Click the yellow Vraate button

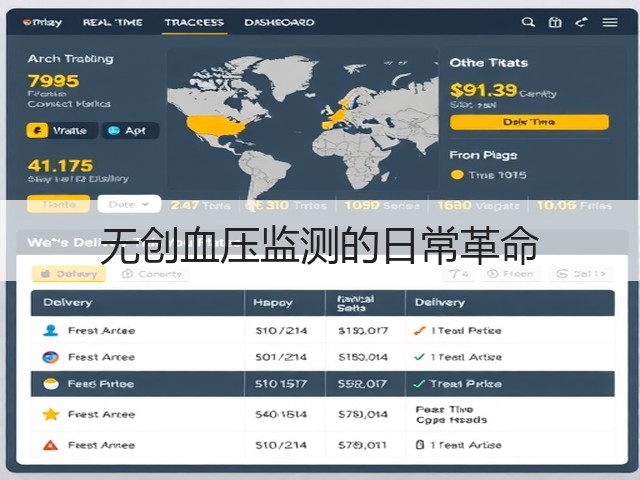click(x=62, y=131)
